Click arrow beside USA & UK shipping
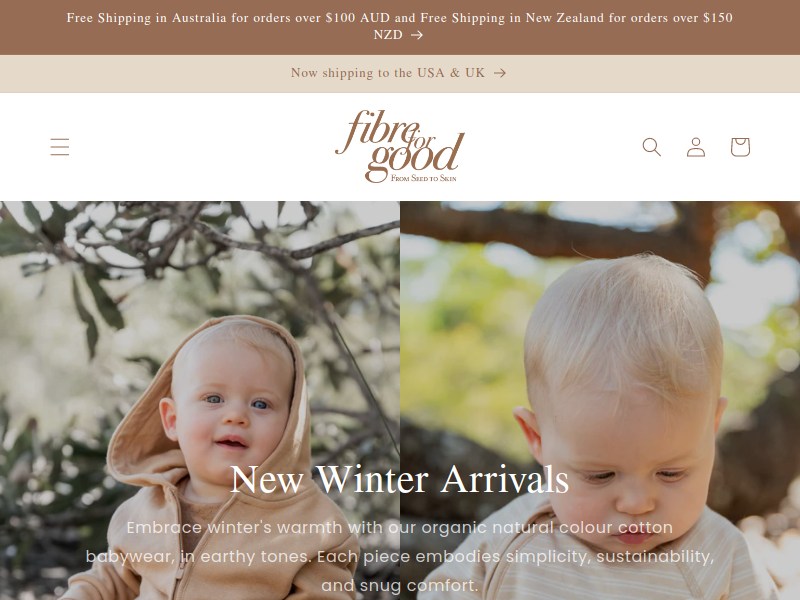 coord(500,73)
